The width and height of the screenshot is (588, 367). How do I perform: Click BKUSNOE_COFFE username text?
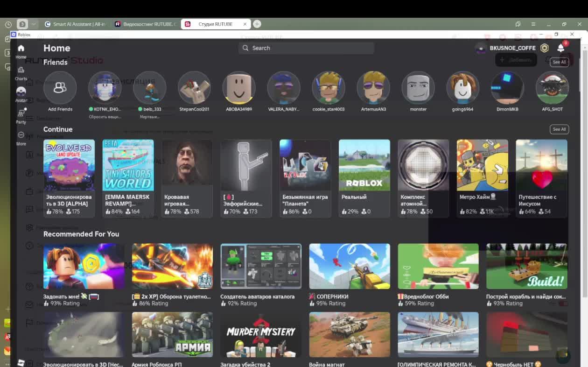(512, 48)
